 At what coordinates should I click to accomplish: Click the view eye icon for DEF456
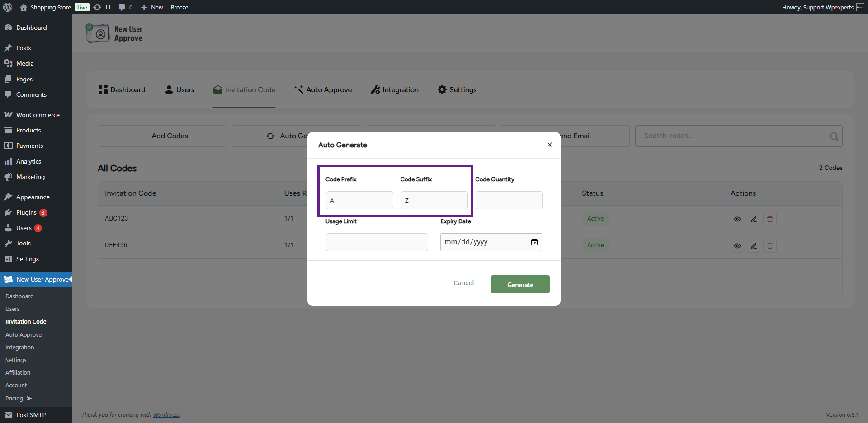pyautogui.click(x=737, y=246)
